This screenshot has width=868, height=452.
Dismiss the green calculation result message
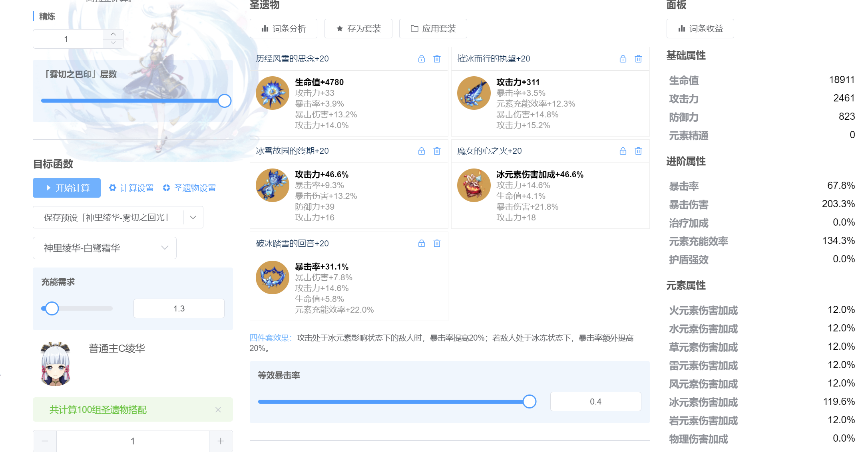(218, 409)
